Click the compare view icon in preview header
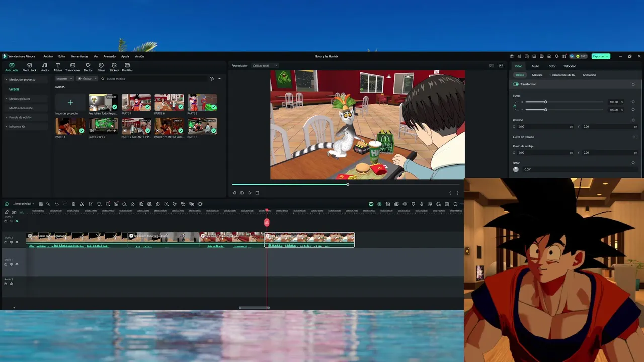The image size is (644, 362). pos(492,66)
